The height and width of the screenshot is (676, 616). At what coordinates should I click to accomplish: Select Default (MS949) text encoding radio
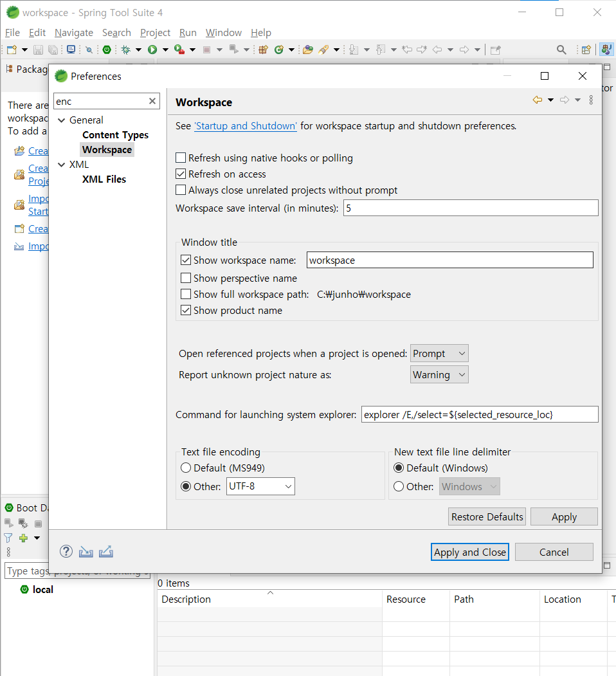pyautogui.click(x=186, y=468)
